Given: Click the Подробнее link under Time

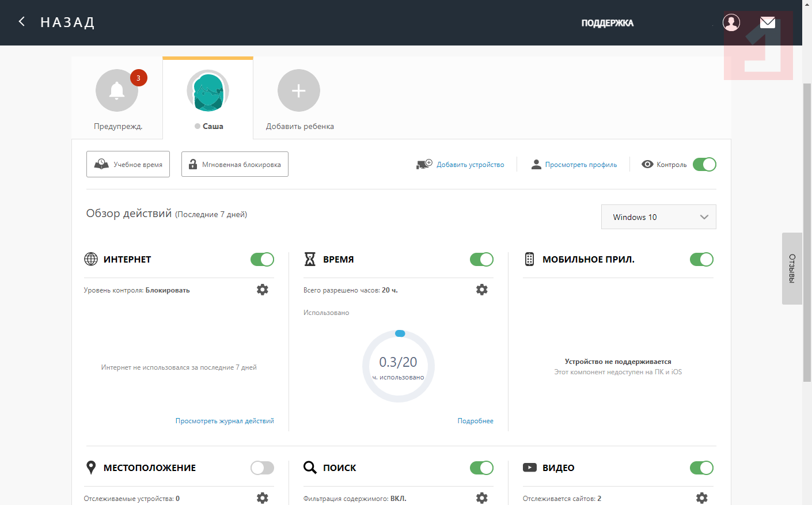Looking at the screenshot, I should click(x=476, y=421).
